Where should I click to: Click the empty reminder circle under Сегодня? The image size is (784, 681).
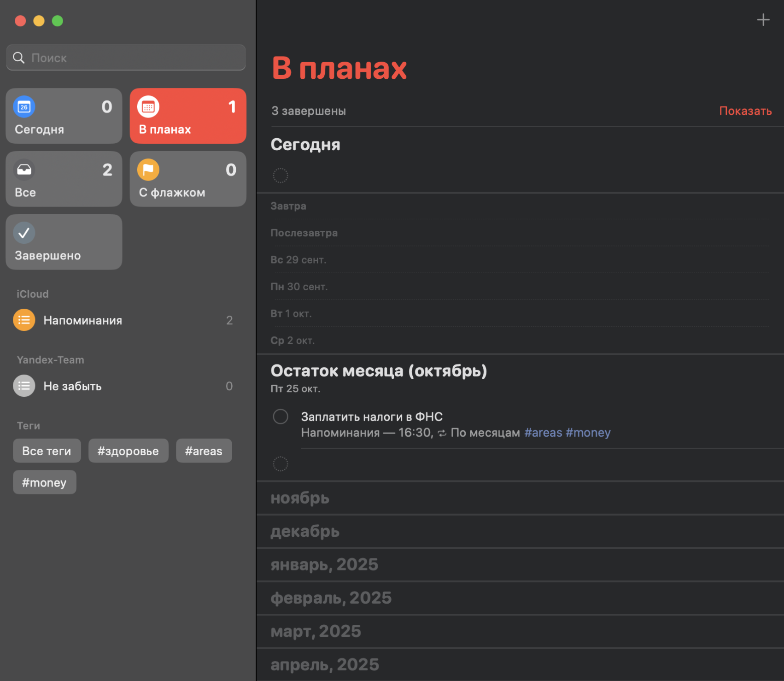(x=281, y=176)
